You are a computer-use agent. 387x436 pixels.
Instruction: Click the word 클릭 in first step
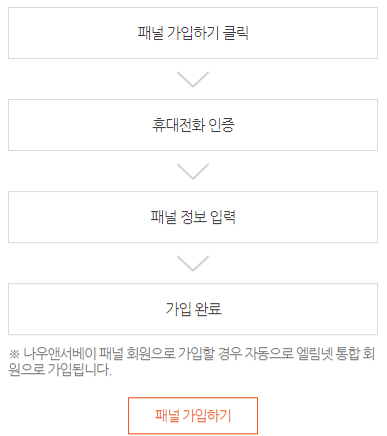pyautogui.click(x=236, y=33)
